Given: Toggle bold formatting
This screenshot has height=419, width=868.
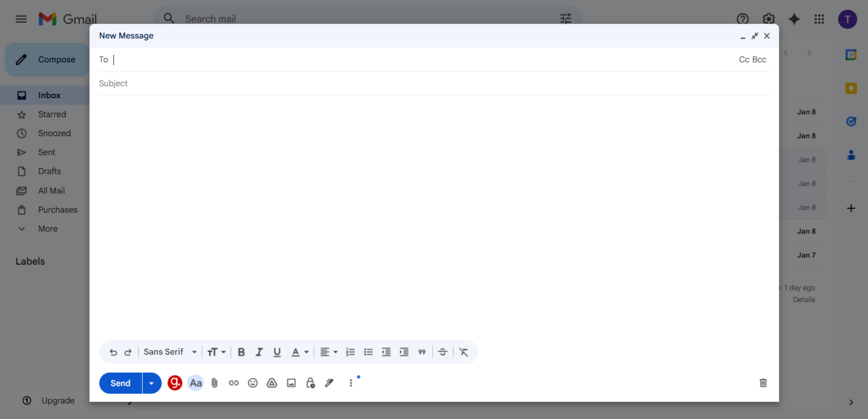Looking at the screenshot, I should coord(241,352).
